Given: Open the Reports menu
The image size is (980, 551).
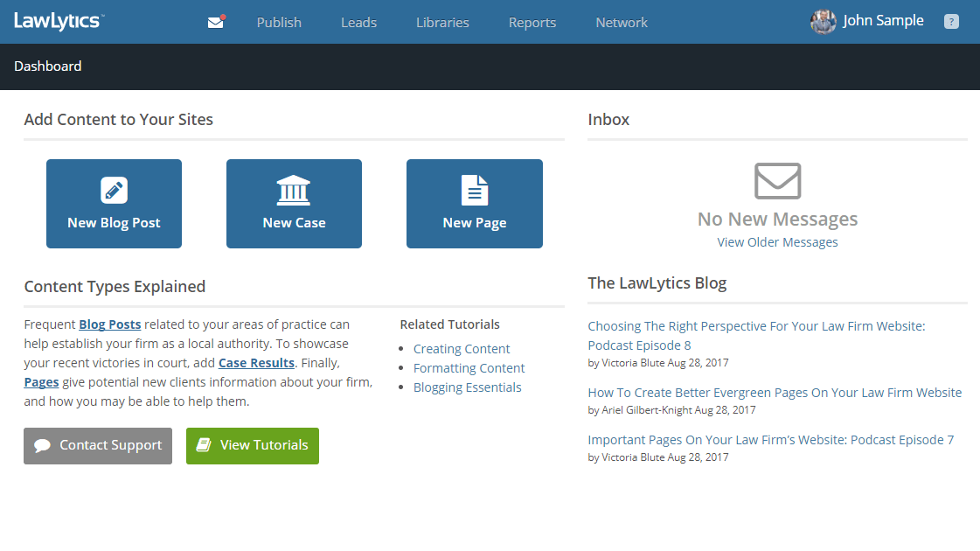Looking at the screenshot, I should tap(532, 23).
